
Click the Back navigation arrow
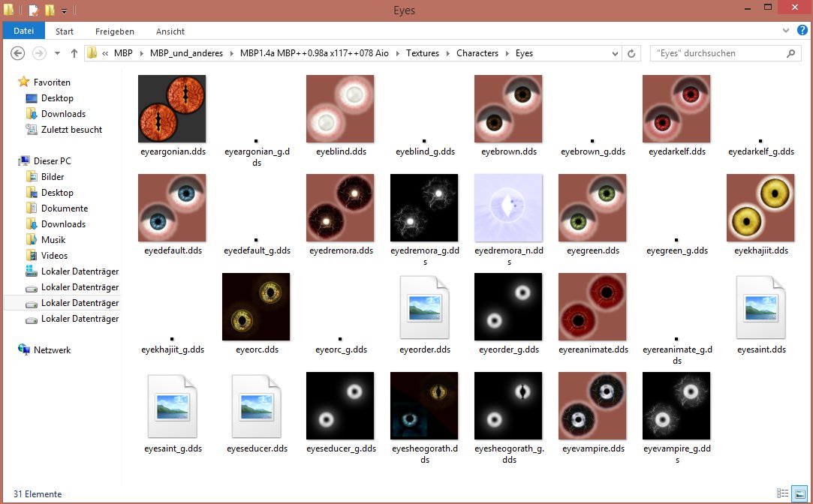click(18, 53)
